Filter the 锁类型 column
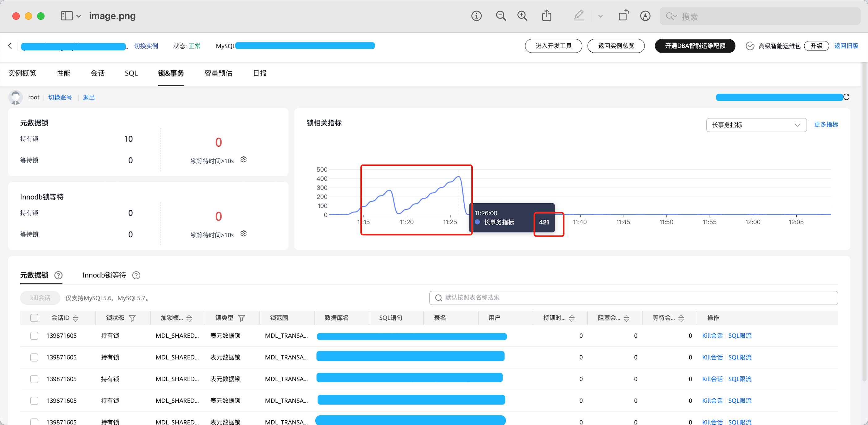Image resolution: width=868 pixels, height=425 pixels. click(242, 318)
